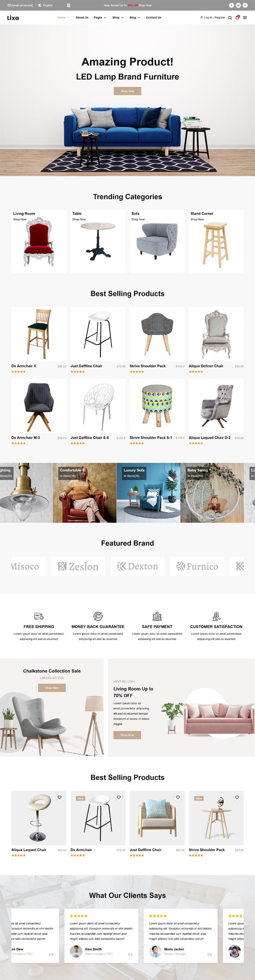Image resolution: width=255 pixels, height=980 pixels.
Task: Click the Free Shipping truck icon
Action: point(39,616)
